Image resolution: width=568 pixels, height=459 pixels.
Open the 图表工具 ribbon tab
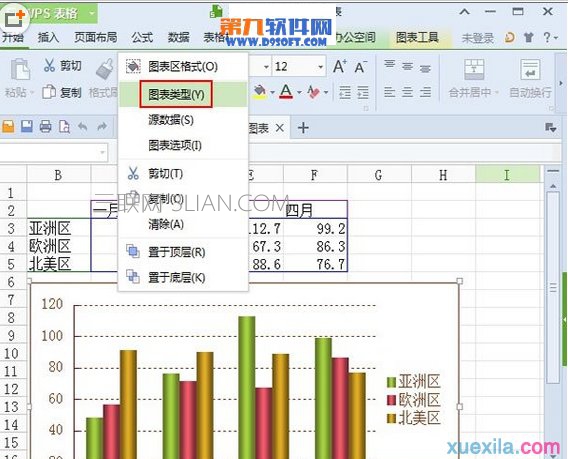[417, 37]
